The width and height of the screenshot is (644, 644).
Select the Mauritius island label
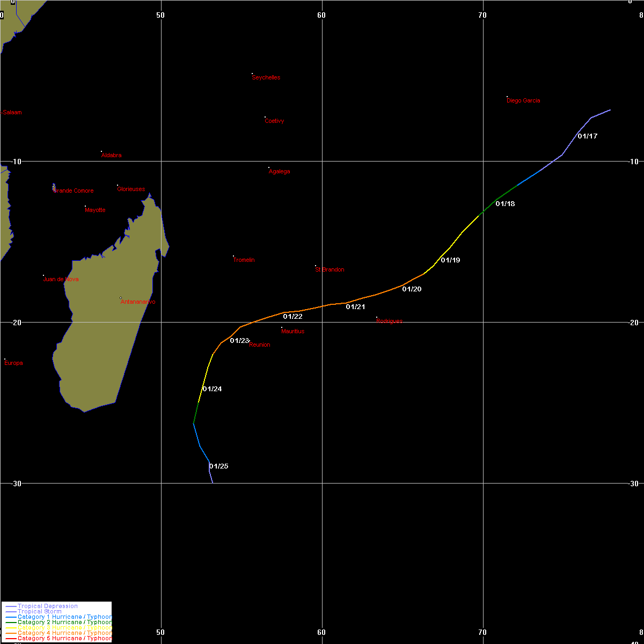(292, 332)
